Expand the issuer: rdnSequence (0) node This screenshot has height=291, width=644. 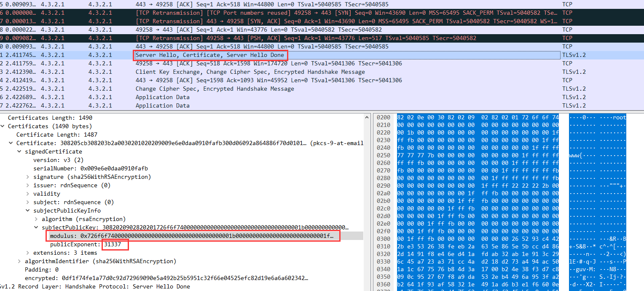[28, 185]
